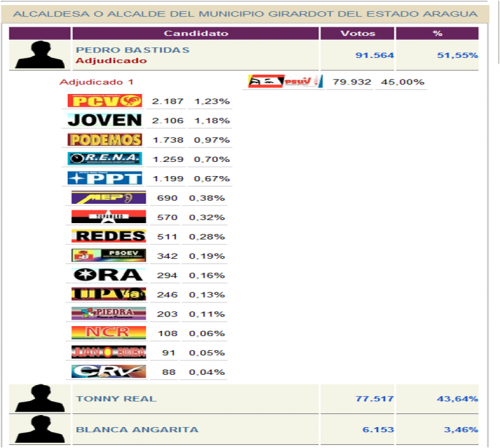The height and width of the screenshot is (448, 500).
Task: Click CRV vote count 88
Action: [169, 372]
